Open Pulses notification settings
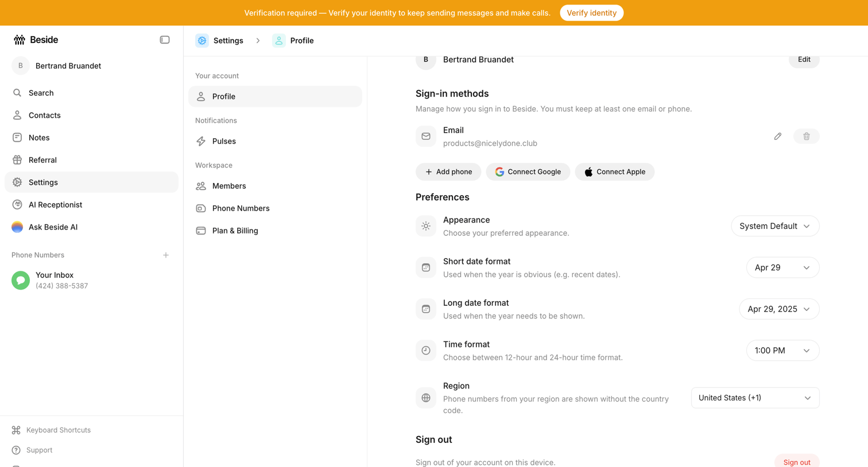This screenshot has height=467, width=868. (x=275, y=141)
